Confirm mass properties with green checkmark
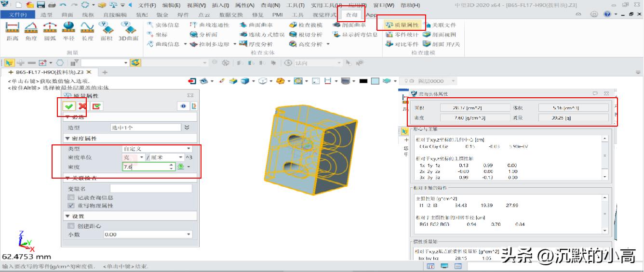The width and height of the screenshot is (644, 272). point(69,106)
